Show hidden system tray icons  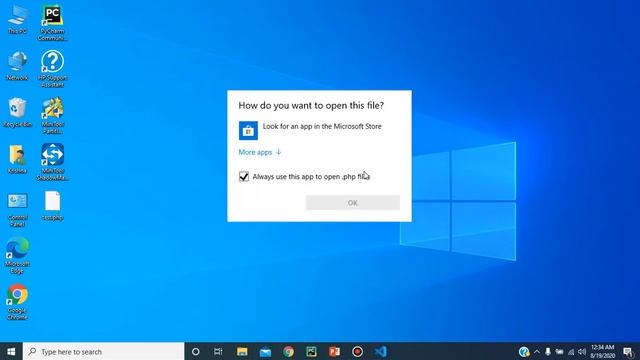[537, 351]
